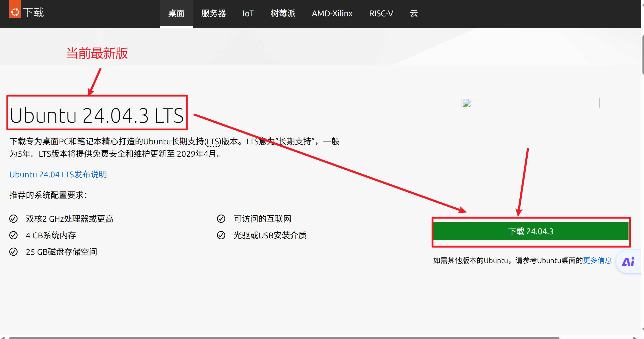Switch to the RISC-V tab
The width and height of the screenshot is (644, 339).
(381, 13)
